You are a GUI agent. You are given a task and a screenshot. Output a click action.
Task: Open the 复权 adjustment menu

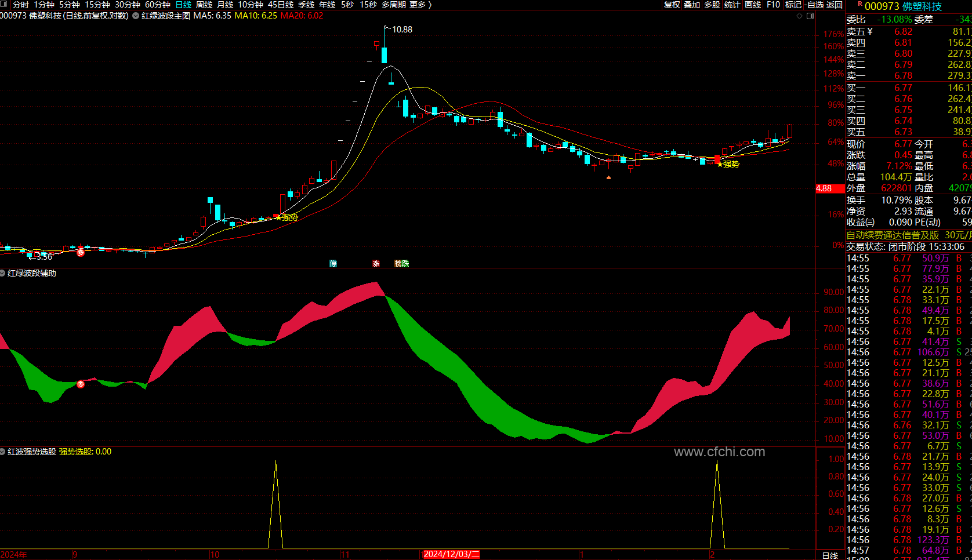pos(672,5)
